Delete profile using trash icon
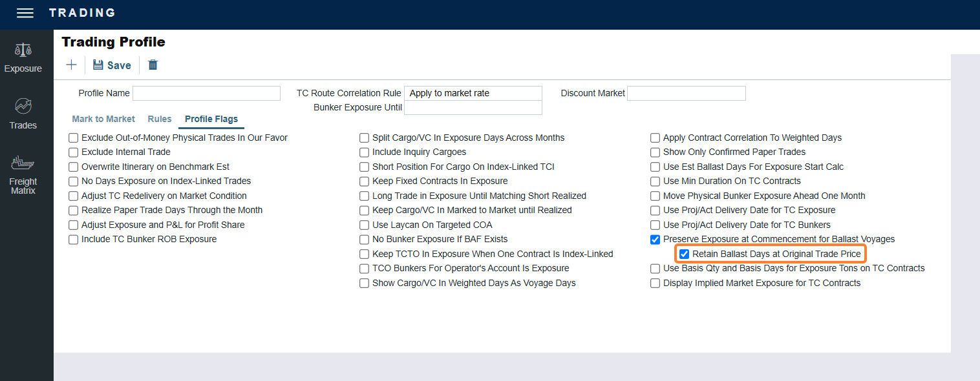 153,65
